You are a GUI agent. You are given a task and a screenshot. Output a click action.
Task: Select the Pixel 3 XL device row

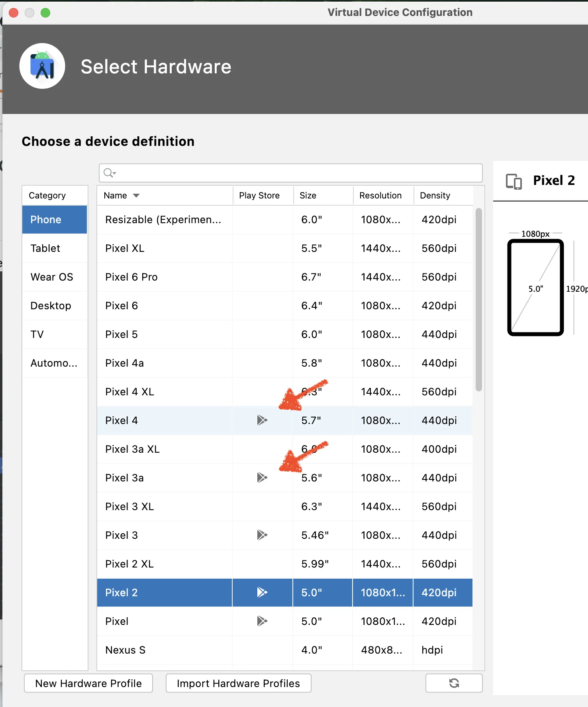(x=285, y=507)
